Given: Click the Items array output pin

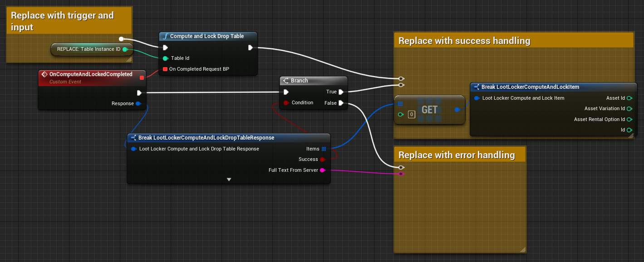Looking at the screenshot, I should coord(324,149).
